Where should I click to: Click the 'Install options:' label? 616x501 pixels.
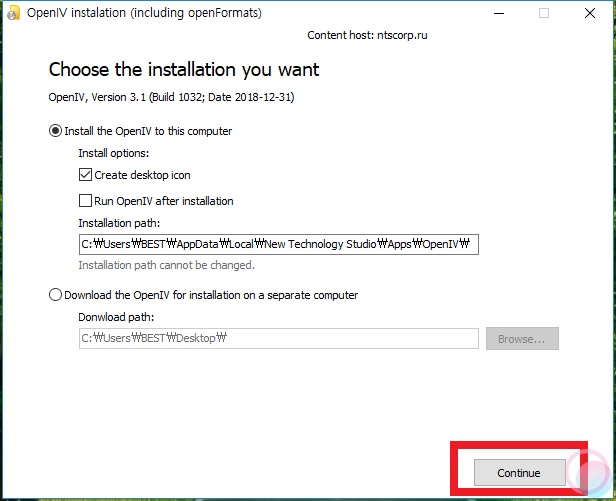click(114, 153)
